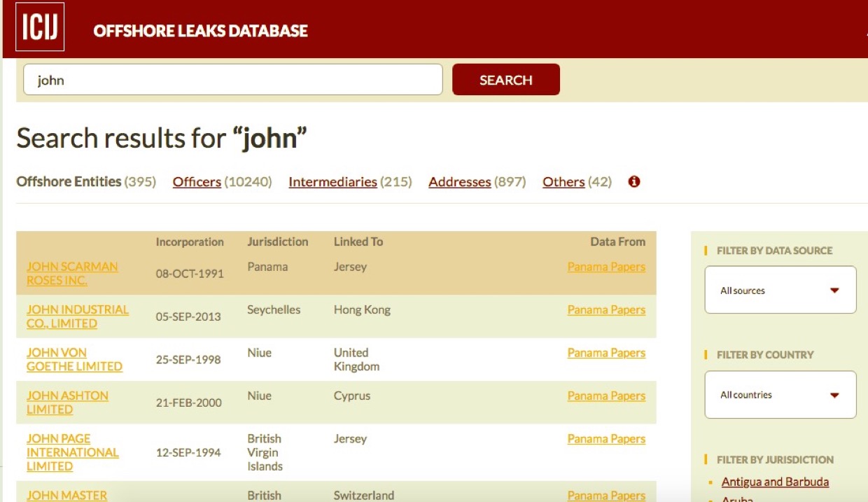
Task: Open JOHN ASHTON LIMITED entity
Action: tap(67, 403)
